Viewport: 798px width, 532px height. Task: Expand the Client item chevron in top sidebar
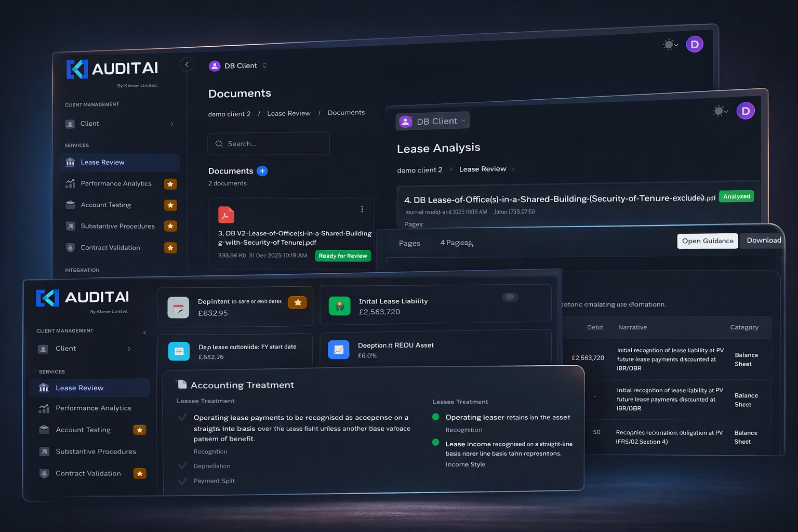click(172, 124)
